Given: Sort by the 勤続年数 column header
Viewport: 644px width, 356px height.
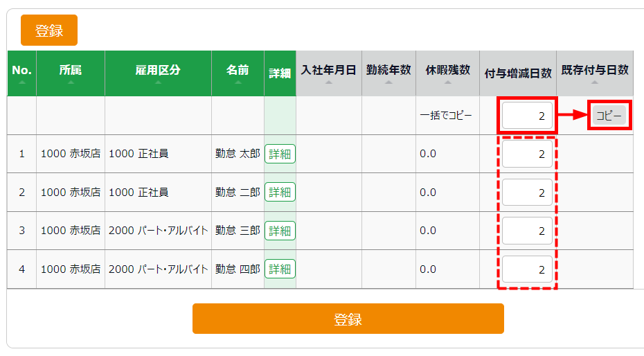Looking at the screenshot, I should pos(388,73).
